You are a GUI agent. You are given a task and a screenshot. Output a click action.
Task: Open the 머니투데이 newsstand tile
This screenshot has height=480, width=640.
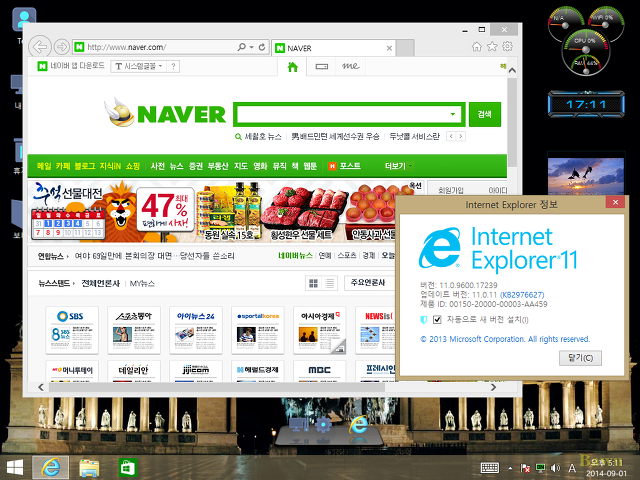[x=72, y=371]
